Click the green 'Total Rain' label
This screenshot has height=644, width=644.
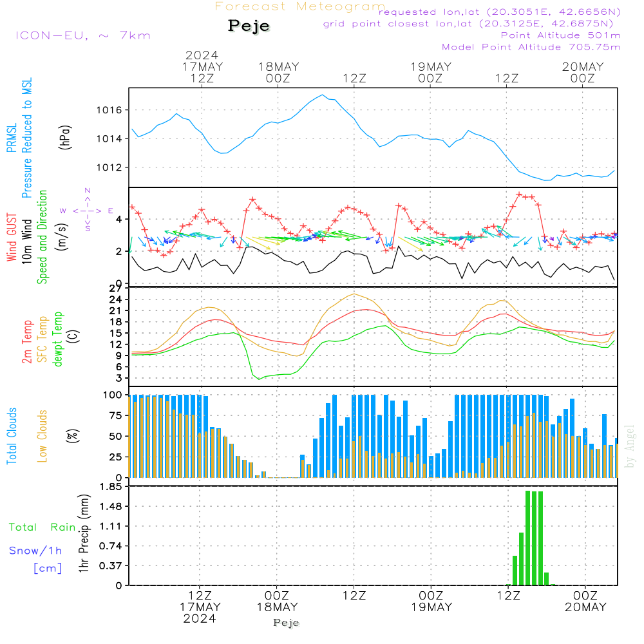click(43, 527)
